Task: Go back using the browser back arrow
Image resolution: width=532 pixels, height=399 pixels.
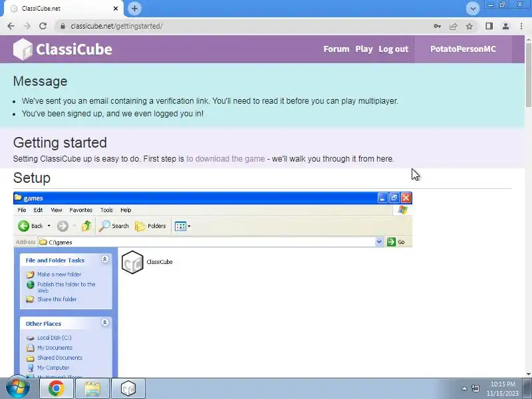Action: pos(11,26)
